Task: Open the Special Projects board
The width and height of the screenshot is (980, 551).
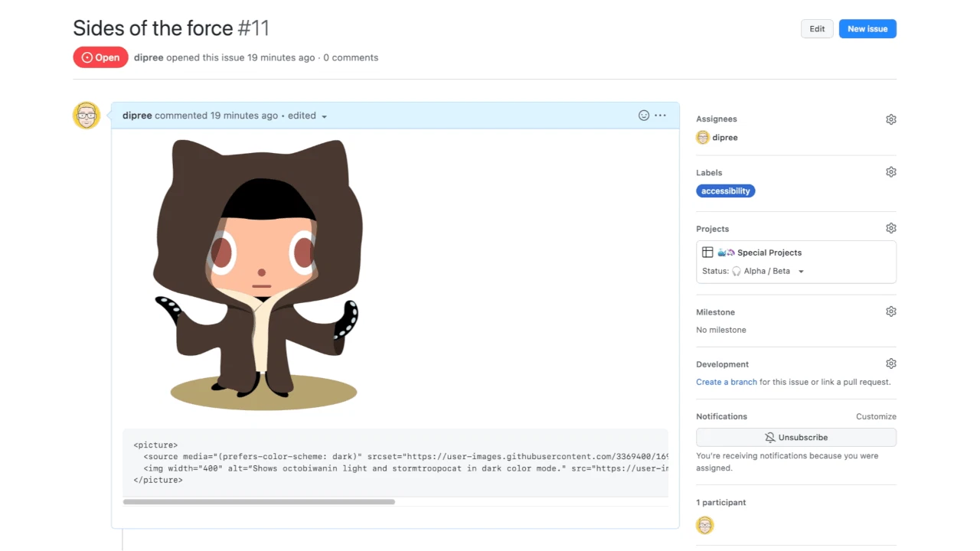Action: click(769, 253)
